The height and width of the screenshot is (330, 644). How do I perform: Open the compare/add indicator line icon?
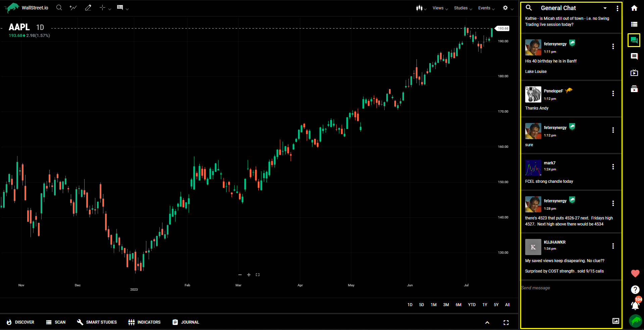(x=73, y=7)
